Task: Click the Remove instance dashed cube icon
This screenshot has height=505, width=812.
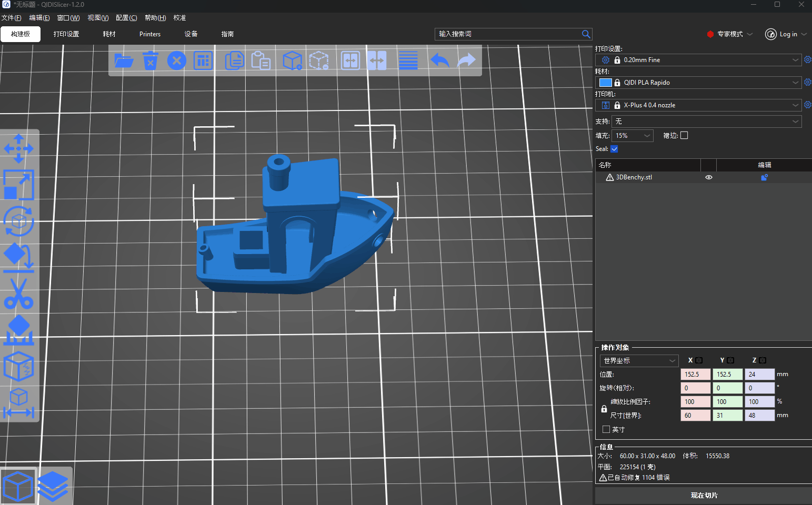Action: [x=319, y=60]
